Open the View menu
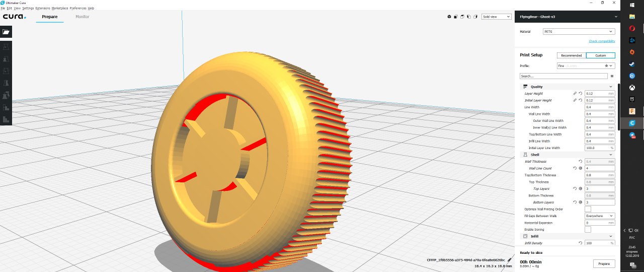This screenshot has width=644, height=272. tap(18, 9)
